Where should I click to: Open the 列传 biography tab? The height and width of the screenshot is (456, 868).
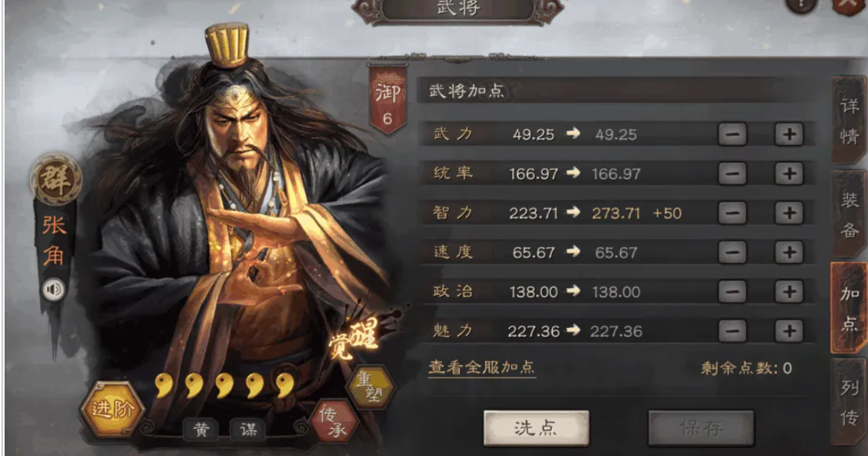click(x=850, y=402)
